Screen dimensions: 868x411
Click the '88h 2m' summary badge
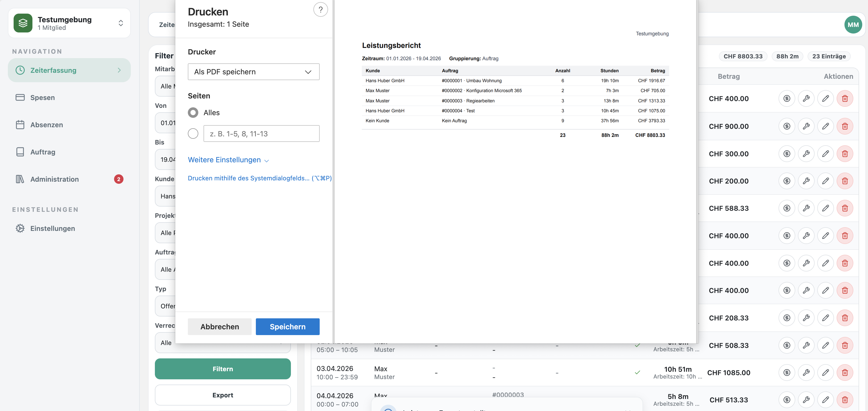tap(787, 56)
